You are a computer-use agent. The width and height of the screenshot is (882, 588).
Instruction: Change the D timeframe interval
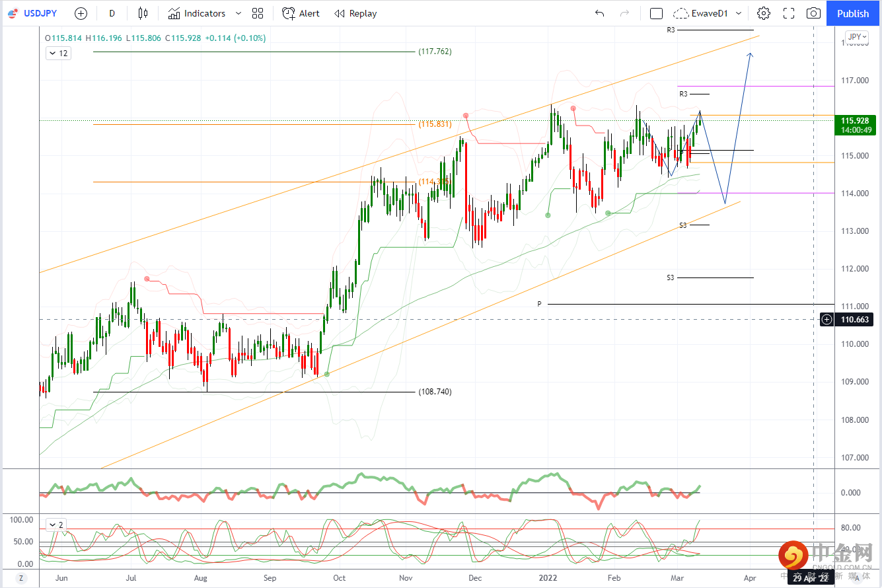tap(112, 13)
